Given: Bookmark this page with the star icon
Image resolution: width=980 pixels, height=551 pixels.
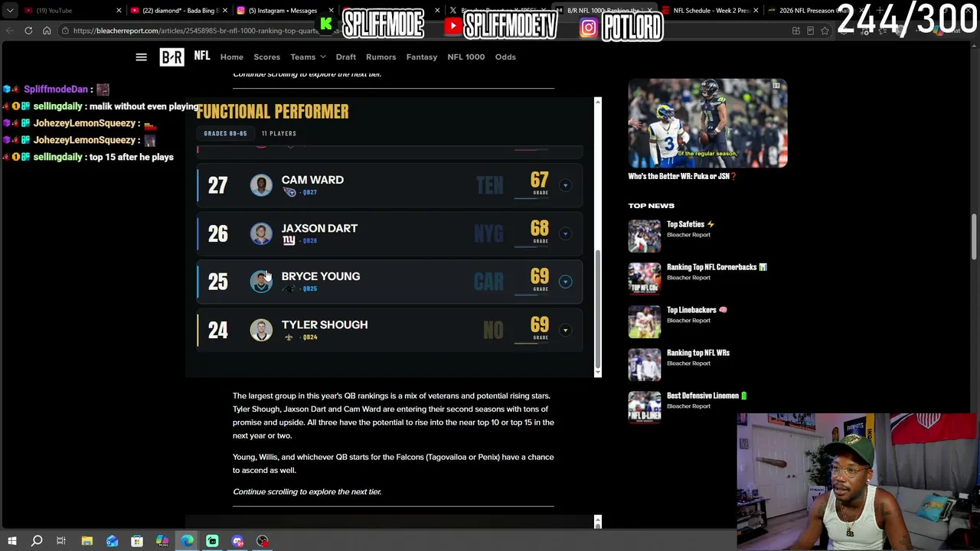Looking at the screenshot, I should coord(825,31).
